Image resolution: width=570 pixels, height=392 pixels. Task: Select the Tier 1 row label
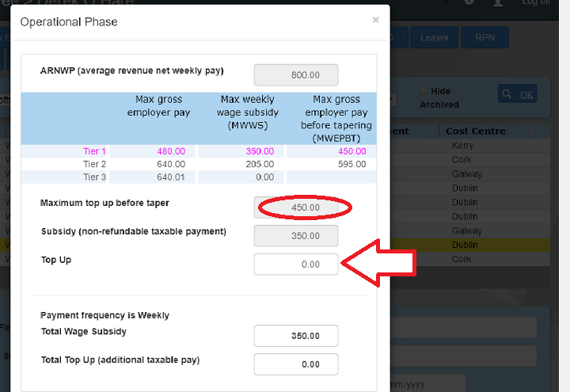click(x=94, y=151)
